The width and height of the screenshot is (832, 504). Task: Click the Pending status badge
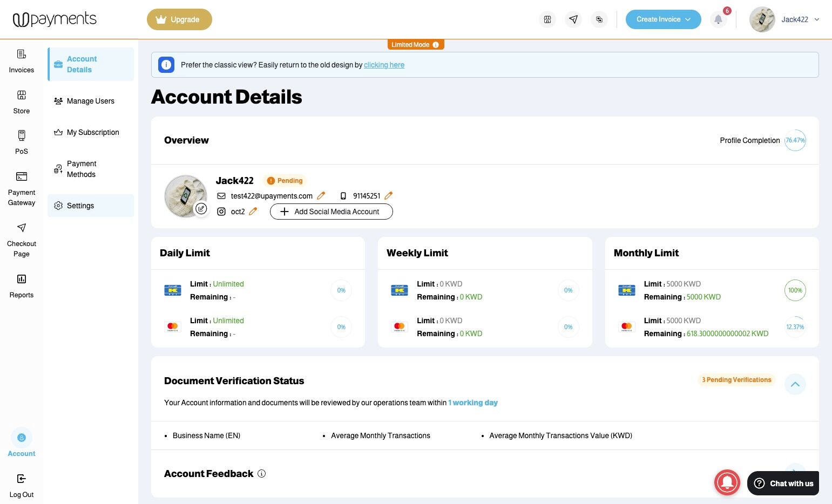(285, 181)
